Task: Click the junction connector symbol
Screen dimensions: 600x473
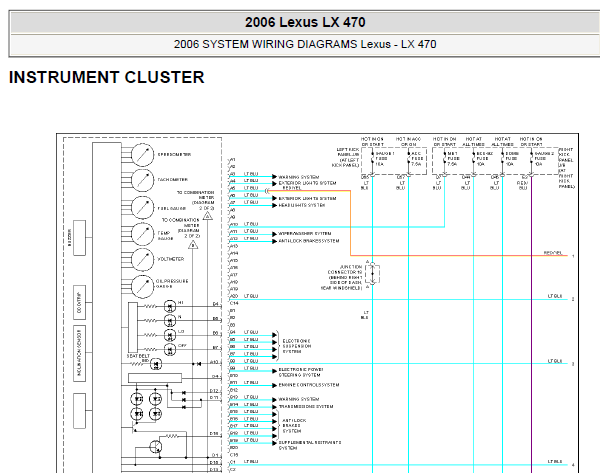Action: tap(372, 274)
